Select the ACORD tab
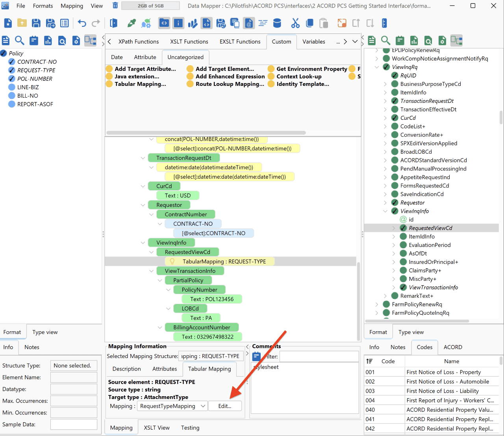 click(x=453, y=347)
